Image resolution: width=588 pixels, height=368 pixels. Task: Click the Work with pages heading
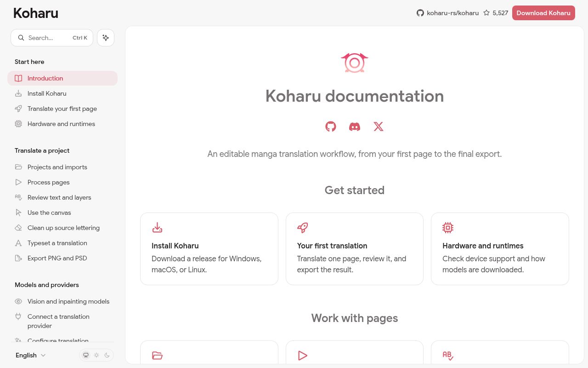click(355, 318)
